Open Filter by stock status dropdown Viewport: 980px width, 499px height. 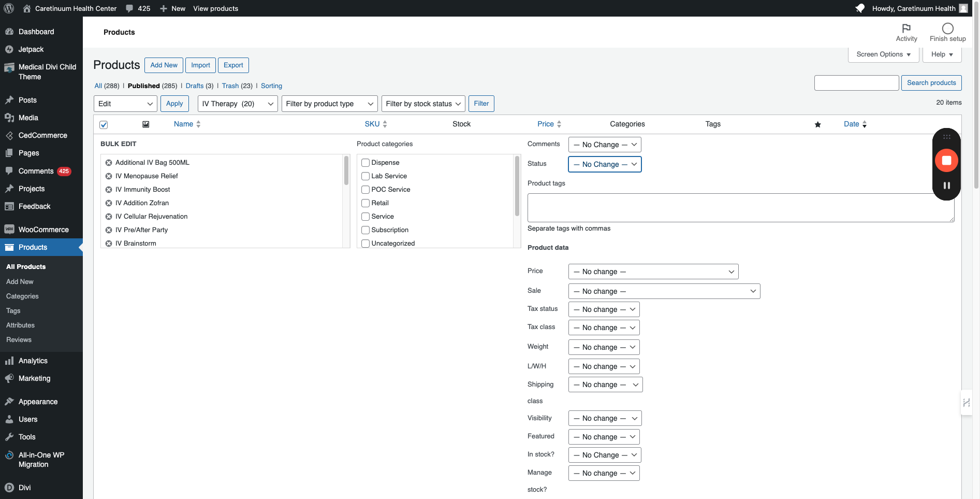click(x=423, y=104)
